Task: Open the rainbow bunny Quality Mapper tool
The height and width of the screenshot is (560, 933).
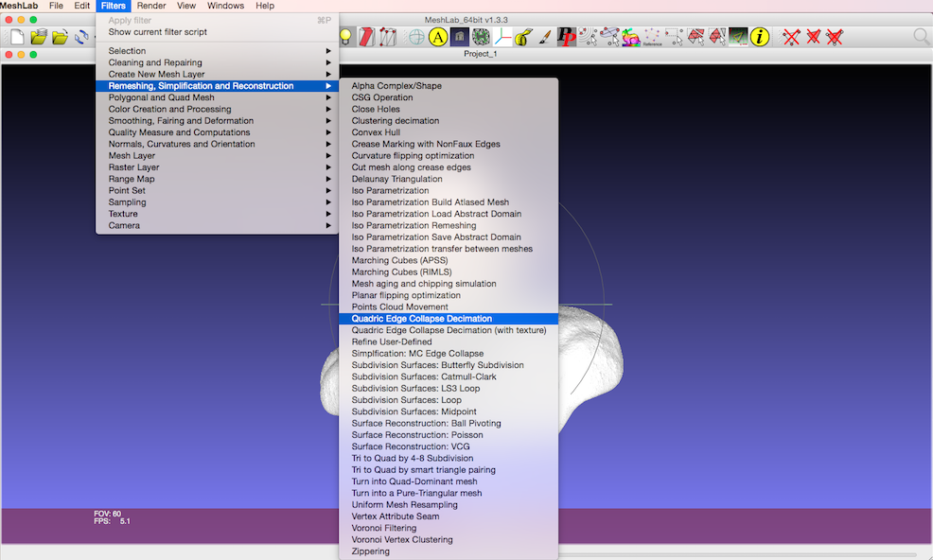Action: tap(631, 37)
